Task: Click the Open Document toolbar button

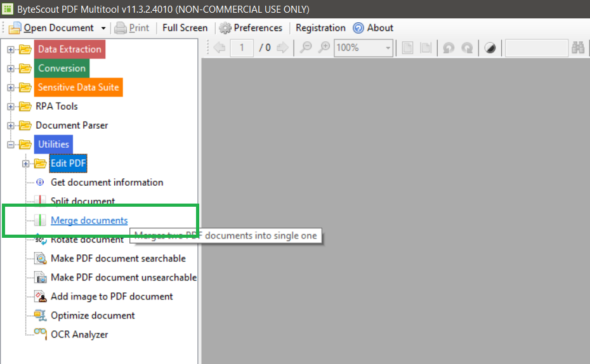Action: (51, 28)
